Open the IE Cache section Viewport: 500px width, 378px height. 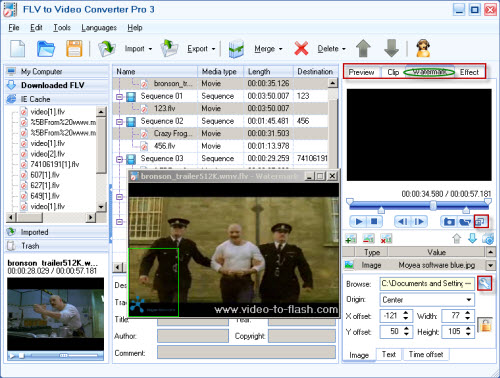click(57, 99)
